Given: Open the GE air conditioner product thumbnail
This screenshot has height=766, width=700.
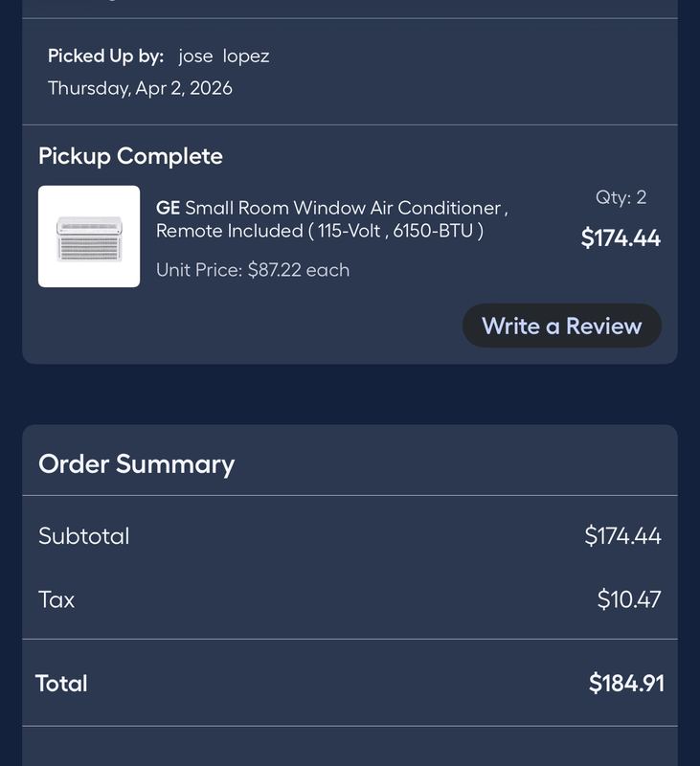Looking at the screenshot, I should [x=89, y=237].
